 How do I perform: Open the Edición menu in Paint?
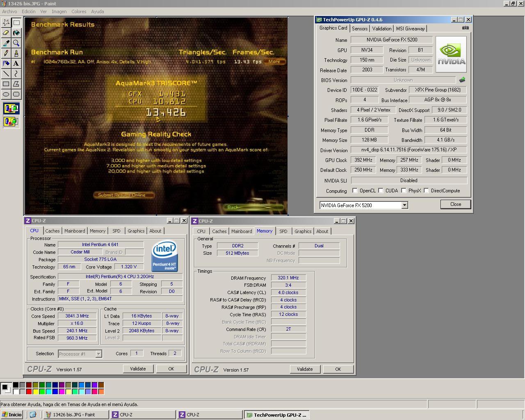[29, 11]
